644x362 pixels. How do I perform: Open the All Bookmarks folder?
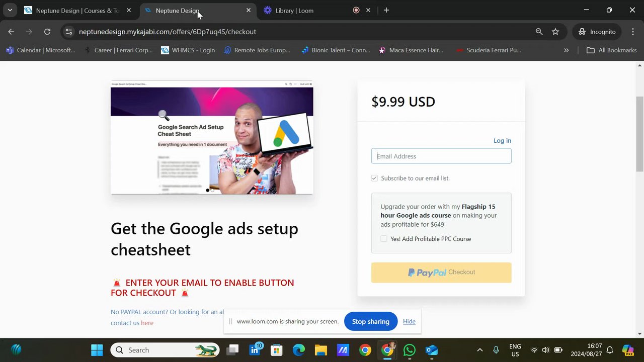tap(611, 50)
